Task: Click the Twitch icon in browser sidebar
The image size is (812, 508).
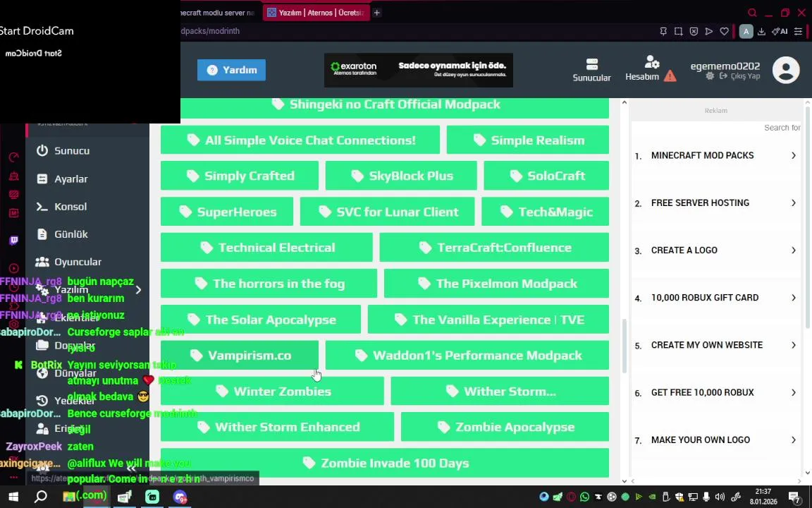Action: point(14,240)
